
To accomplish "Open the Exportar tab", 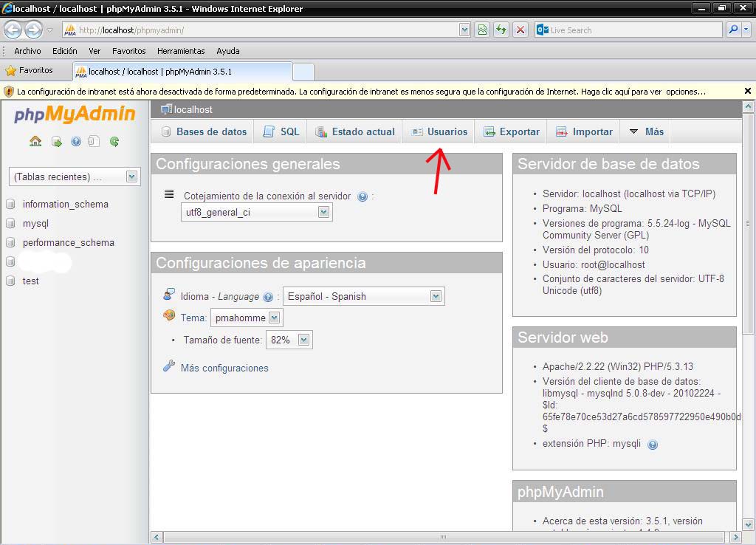I will click(512, 131).
